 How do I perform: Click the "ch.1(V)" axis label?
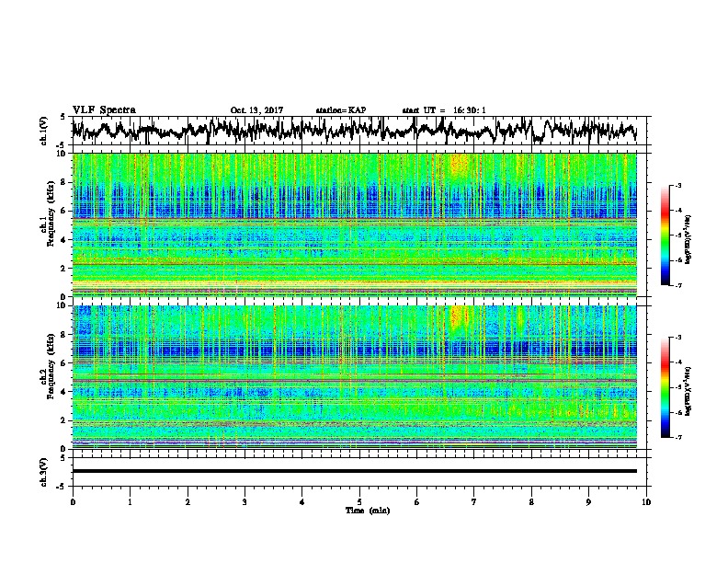coord(44,131)
